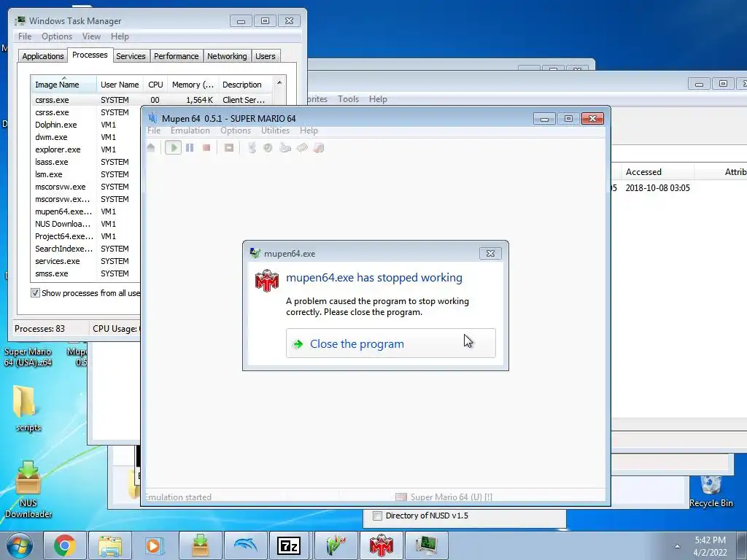The image size is (747, 560).
Task: Open Windows Explorer from taskbar
Action: (110, 545)
